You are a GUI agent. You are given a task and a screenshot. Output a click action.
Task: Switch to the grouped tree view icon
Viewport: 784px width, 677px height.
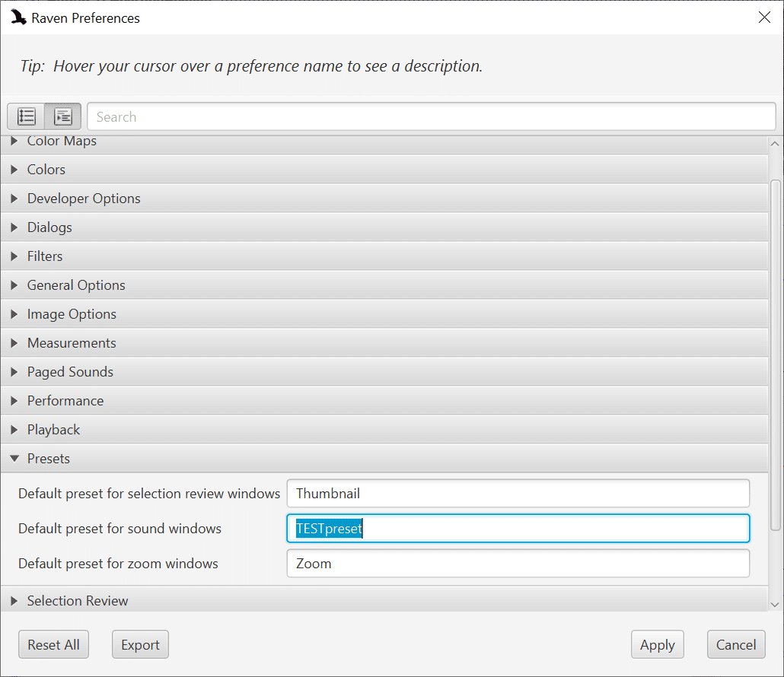pyautogui.click(x=63, y=116)
